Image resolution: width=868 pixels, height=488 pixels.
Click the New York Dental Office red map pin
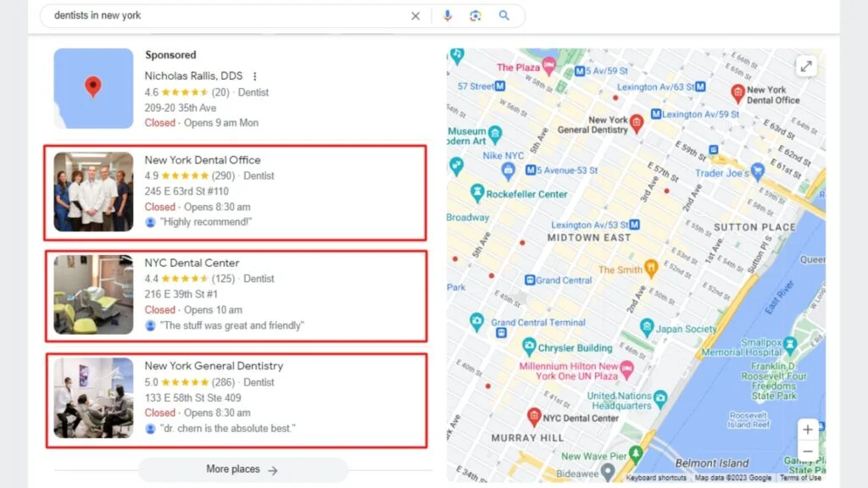(737, 93)
